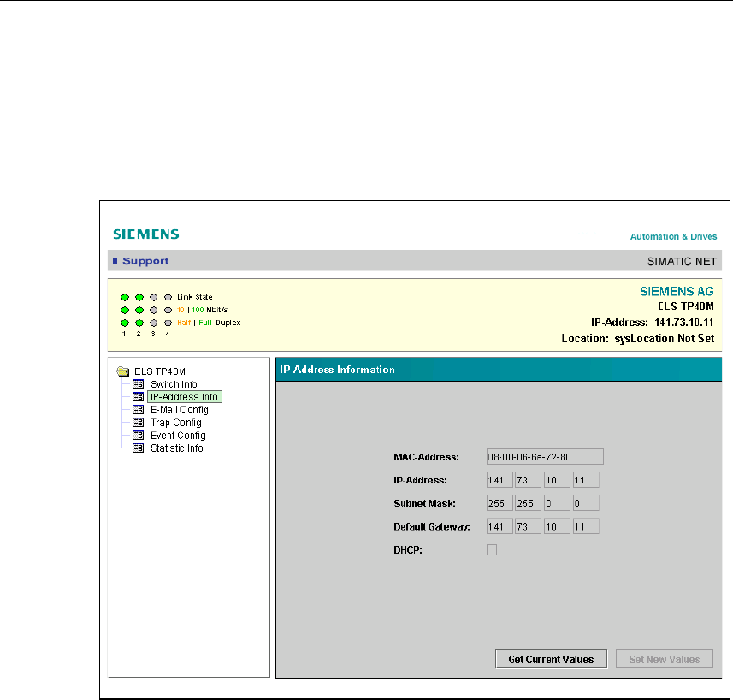Click the icon beside Statistic Info
This screenshot has height=700, width=733.
pos(138,448)
